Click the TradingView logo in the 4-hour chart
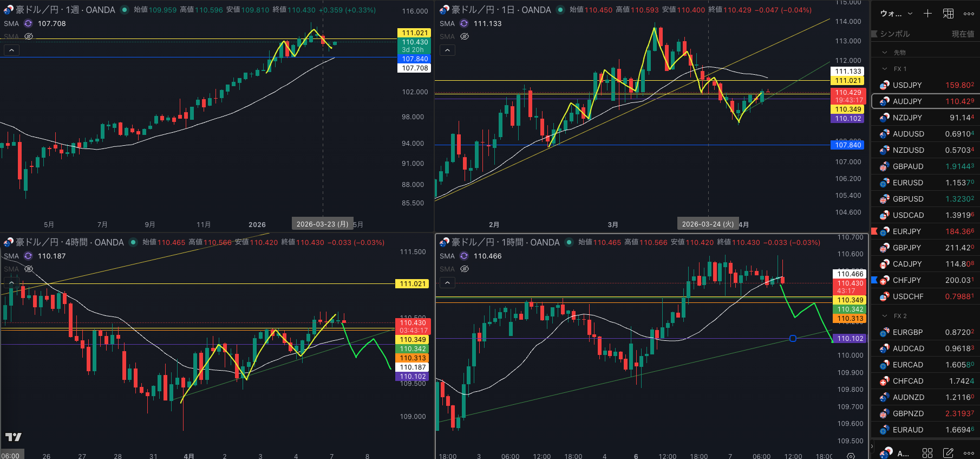980x459 pixels. coord(14,437)
